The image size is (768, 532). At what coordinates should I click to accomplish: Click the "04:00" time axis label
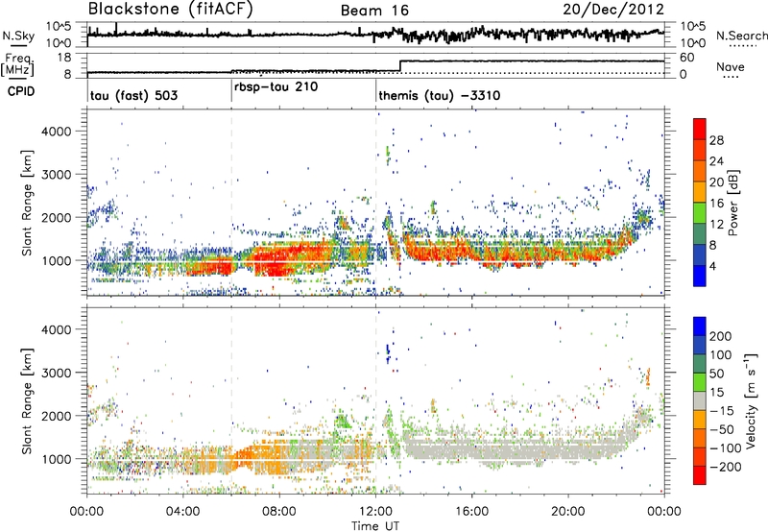tap(182, 512)
